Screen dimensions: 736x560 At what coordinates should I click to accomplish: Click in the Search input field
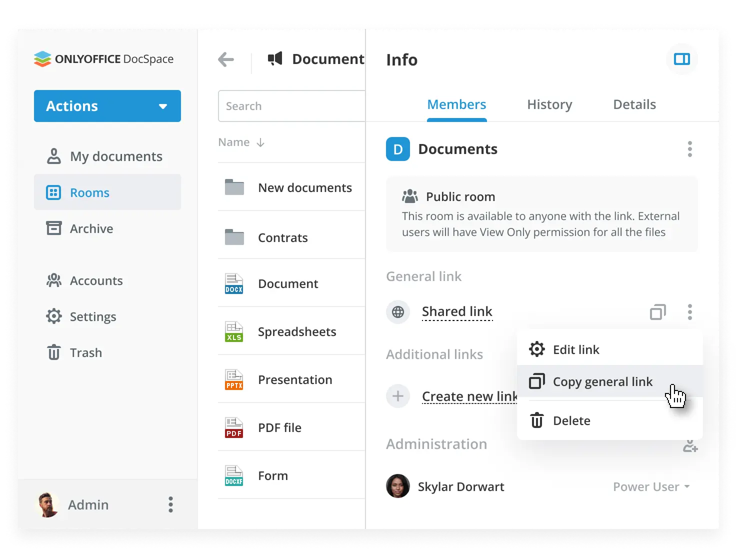(292, 106)
